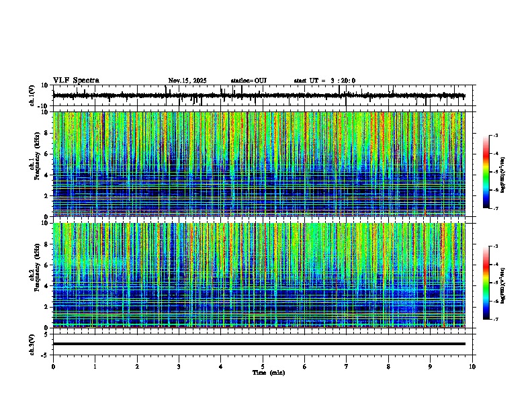The width and height of the screenshot is (532, 411).
Task: Click the "8" kHz tick on ch.1 frequency axis
Action: [x=46, y=133]
